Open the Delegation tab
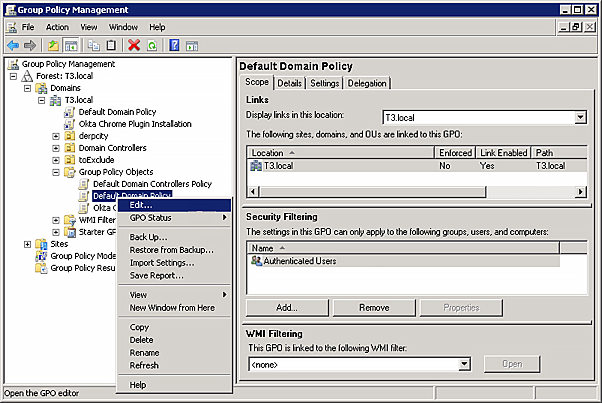This screenshot has width=602, height=403. [x=367, y=83]
